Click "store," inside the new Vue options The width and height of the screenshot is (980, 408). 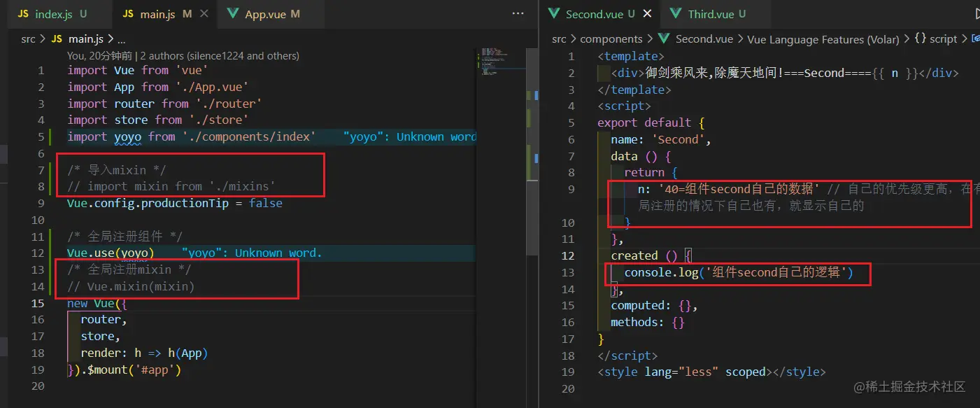click(101, 336)
